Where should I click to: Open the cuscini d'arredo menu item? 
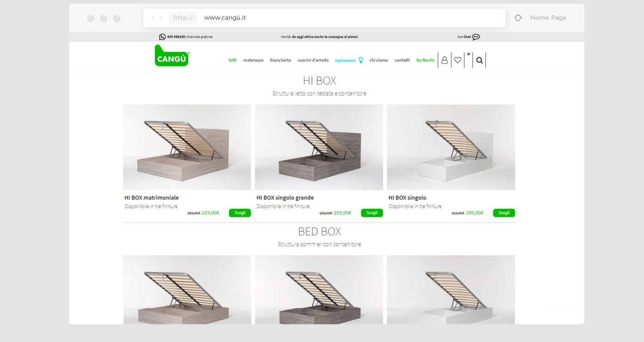(x=313, y=60)
